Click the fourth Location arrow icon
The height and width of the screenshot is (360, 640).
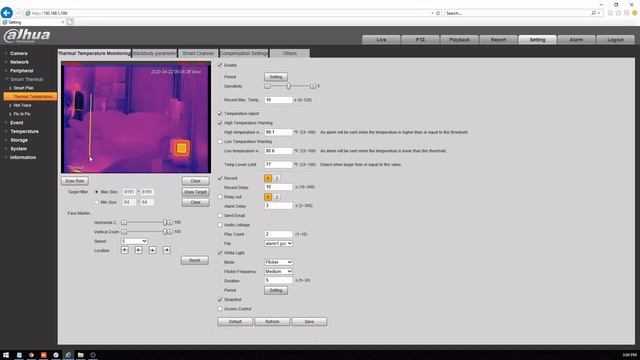pyautogui.click(x=167, y=250)
